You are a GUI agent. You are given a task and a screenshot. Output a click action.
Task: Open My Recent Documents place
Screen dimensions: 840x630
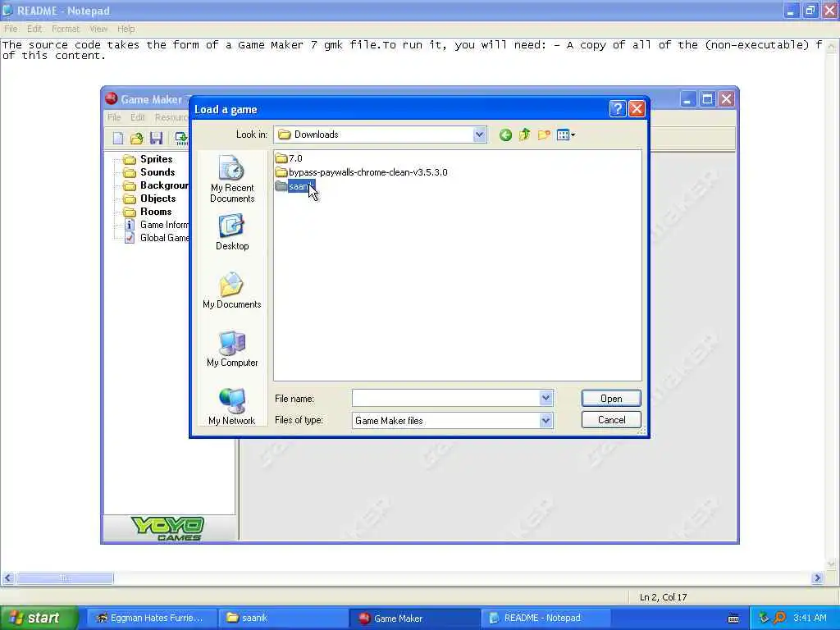tap(232, 179)
